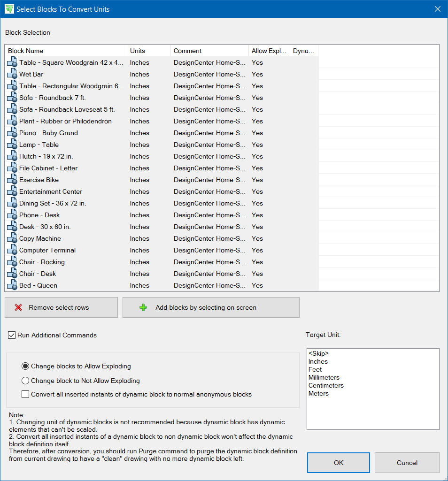
Task: Click the block icon beside Wet Bar
Action: [x=12, y=74]
